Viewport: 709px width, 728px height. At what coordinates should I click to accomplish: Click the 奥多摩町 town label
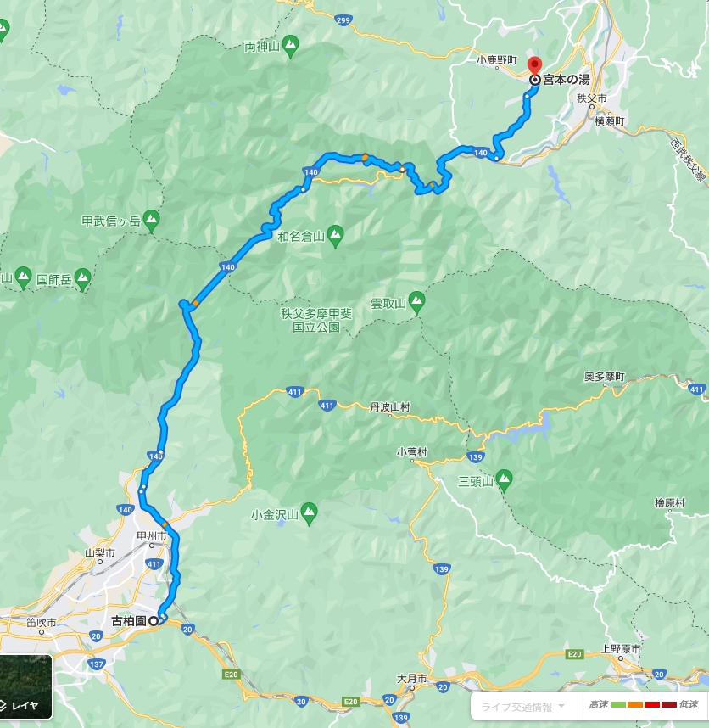pos(604,377)
